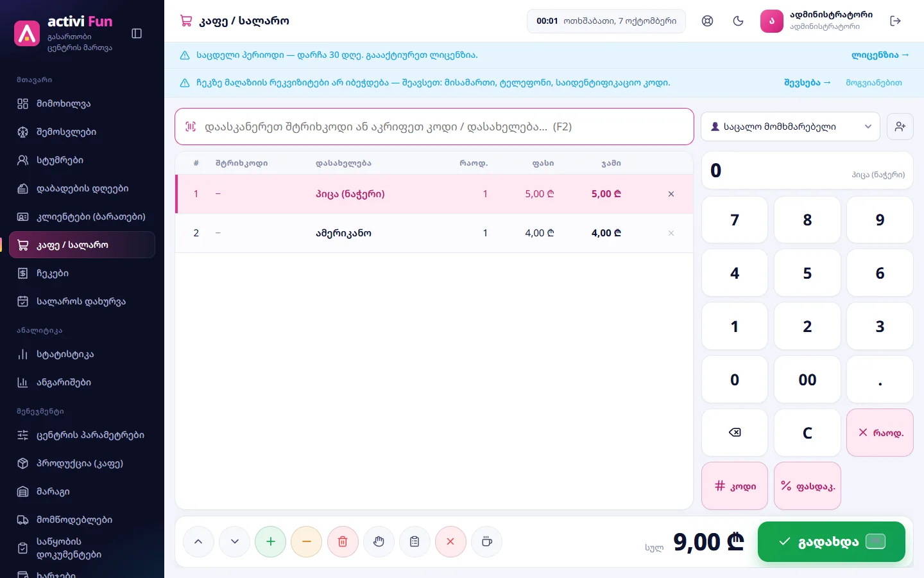Hold the order with the hand icon
924x578 pixels.
pyautogui.click(x=379, y=541)
